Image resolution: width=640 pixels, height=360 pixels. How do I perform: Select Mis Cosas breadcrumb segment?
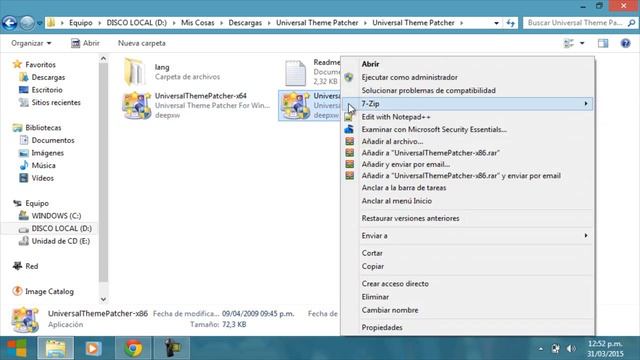pos(198,23)
